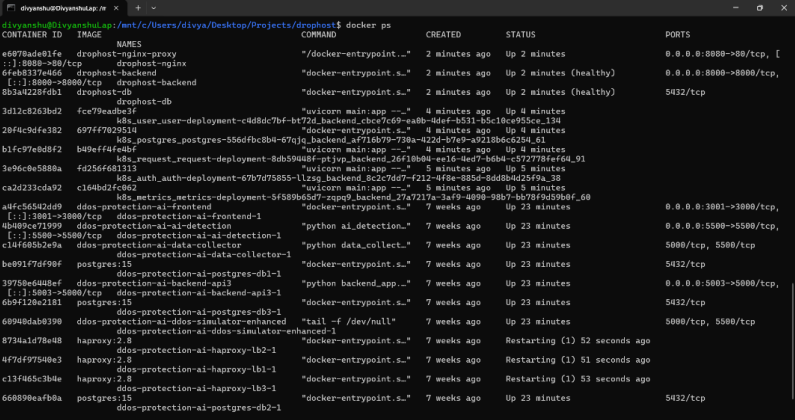The image size is (795, 420).
Task: Close the terminal window
Action: click(783, 8)
